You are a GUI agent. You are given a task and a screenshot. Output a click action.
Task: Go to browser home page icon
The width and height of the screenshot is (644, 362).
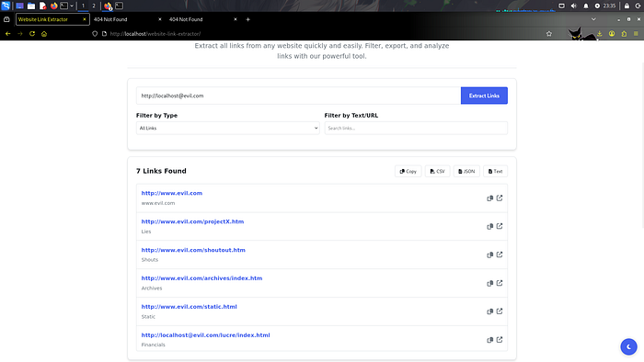tap(44, 34)
